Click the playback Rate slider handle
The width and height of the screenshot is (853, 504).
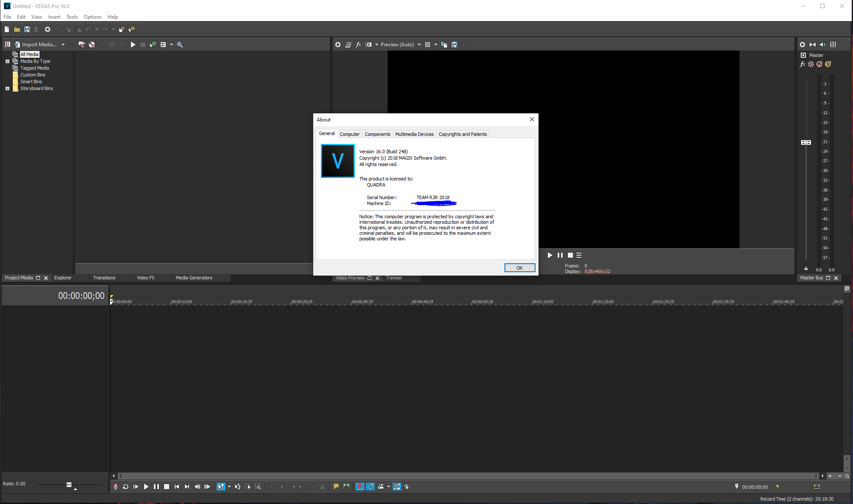click(x=69, y=484)
